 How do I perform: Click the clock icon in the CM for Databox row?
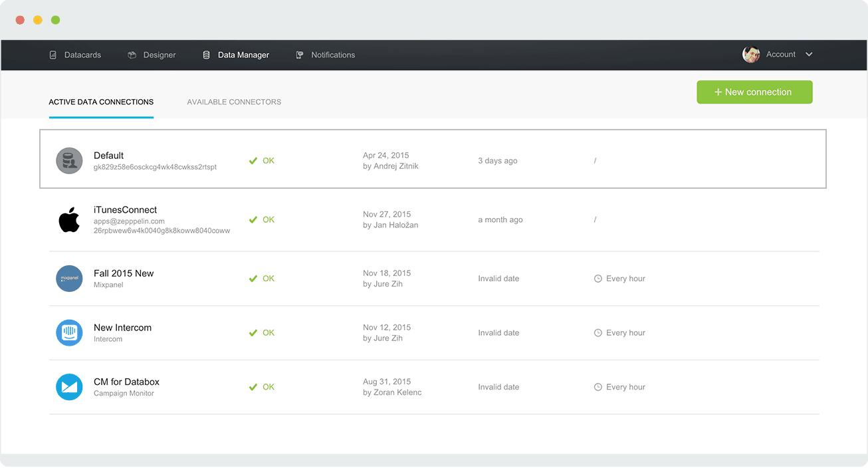point(598,387)
